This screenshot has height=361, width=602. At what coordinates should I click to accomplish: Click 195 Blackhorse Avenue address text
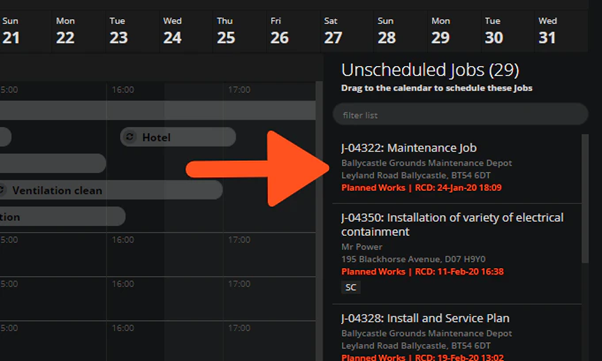(x=413, y=259)
